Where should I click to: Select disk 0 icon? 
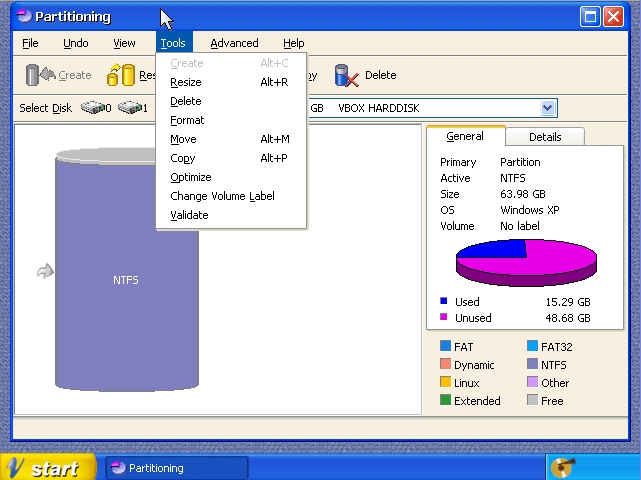[95, 108]
